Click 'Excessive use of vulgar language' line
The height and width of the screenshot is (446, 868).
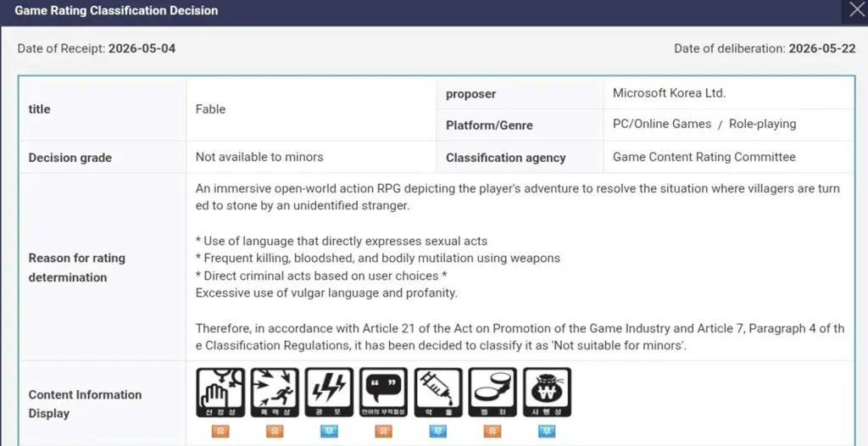[326, 293]
